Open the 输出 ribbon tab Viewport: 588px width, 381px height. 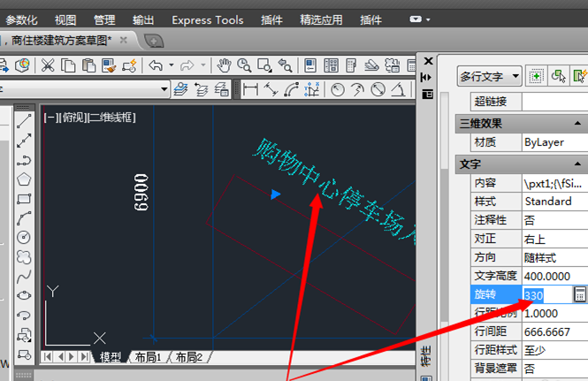[143, 19]
